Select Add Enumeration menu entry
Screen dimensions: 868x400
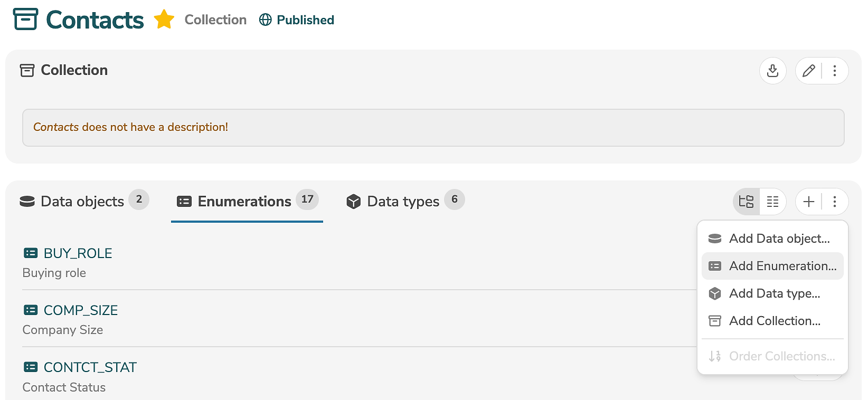click(x=782, y=266)
